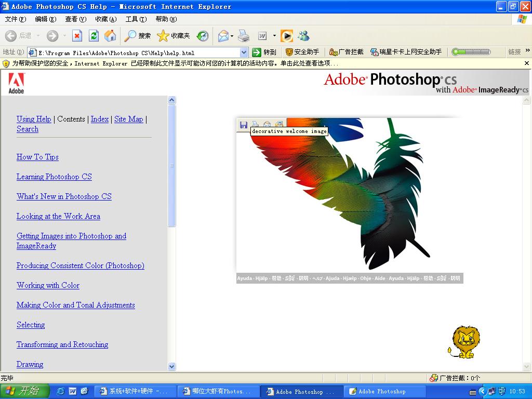532x399 pixels.
Task: Open What's New in Photoshop CS link
Action: point(64,196)
